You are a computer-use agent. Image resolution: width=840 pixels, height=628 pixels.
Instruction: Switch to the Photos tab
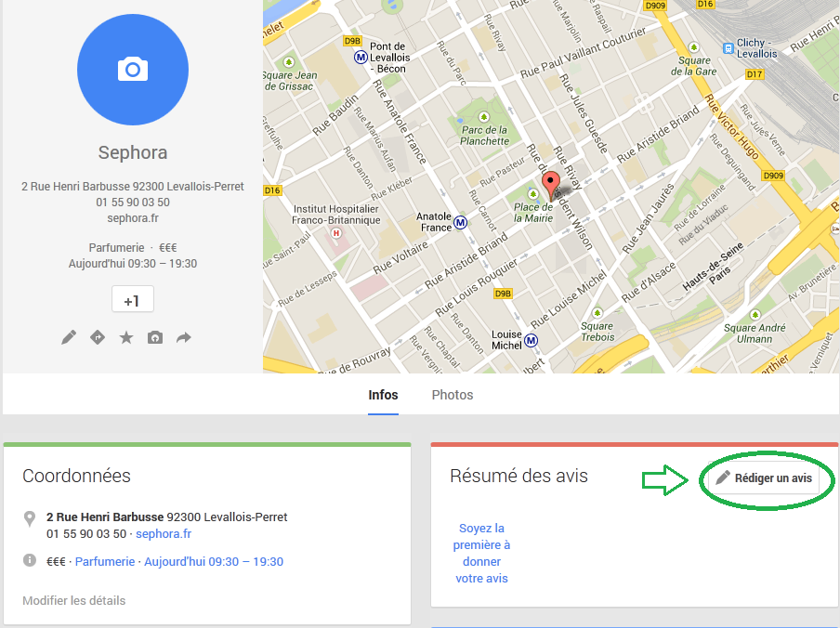(453, 395)
